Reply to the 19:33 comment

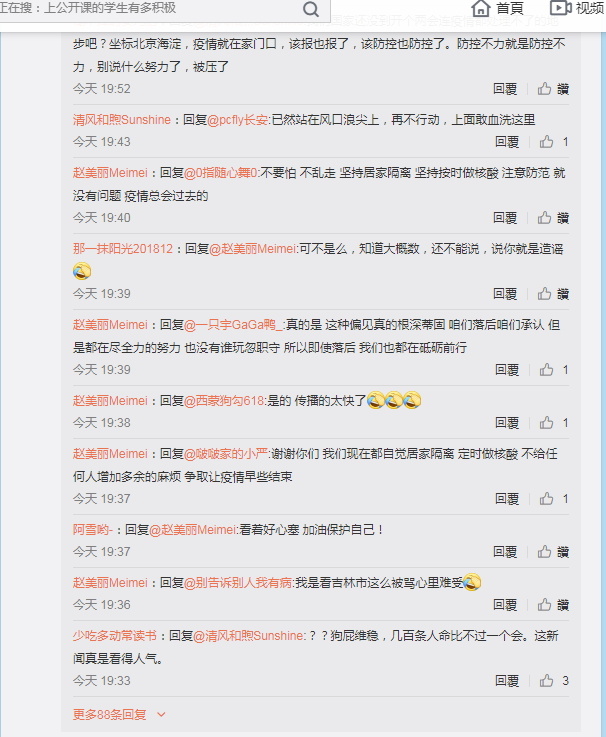pyautogui.click(x=507, y=681)
